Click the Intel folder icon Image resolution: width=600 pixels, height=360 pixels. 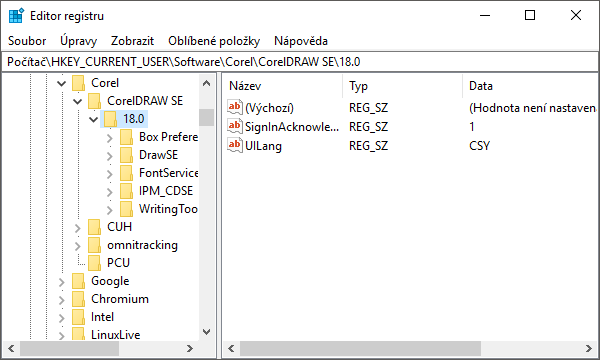click(78, 317)
